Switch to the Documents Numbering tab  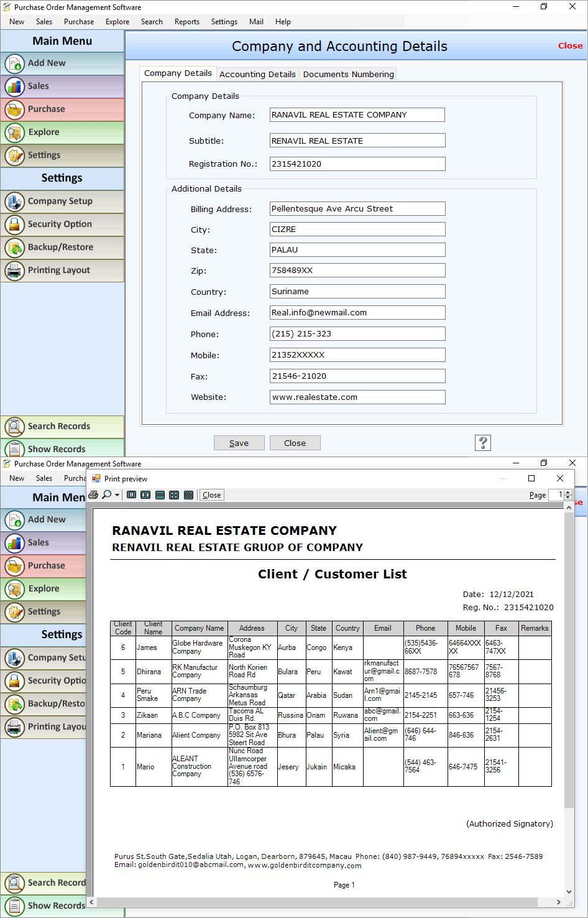[x=348, y=74]
